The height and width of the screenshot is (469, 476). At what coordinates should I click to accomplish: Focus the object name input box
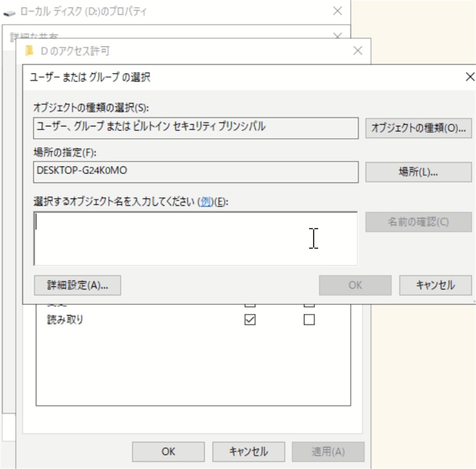pyautogui.click(x=196, y=239)
